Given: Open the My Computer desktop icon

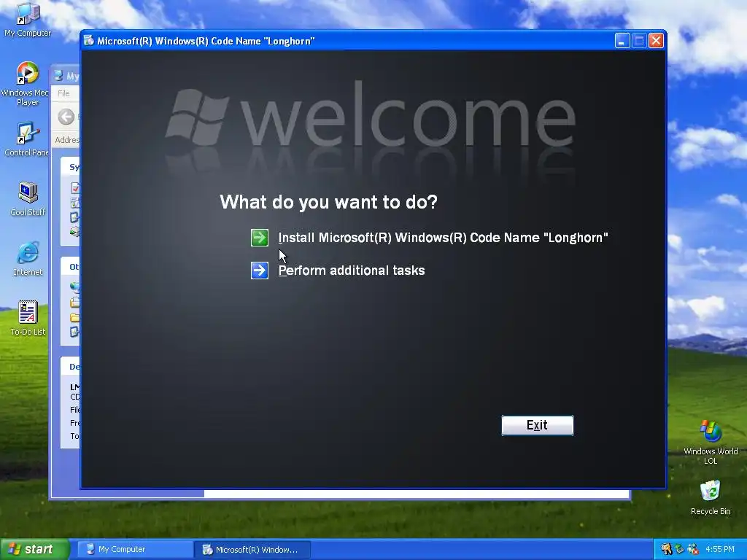Looking at the screenshot, I should [28, 20].
